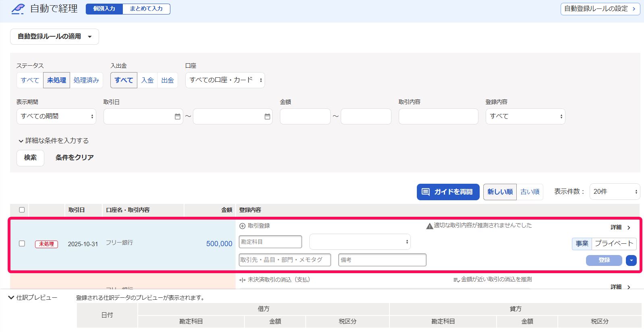The height and width of the screenshot is (332, 644).
Task: Toggle the select-all header checkbox
Action: [x=22, y=210]
